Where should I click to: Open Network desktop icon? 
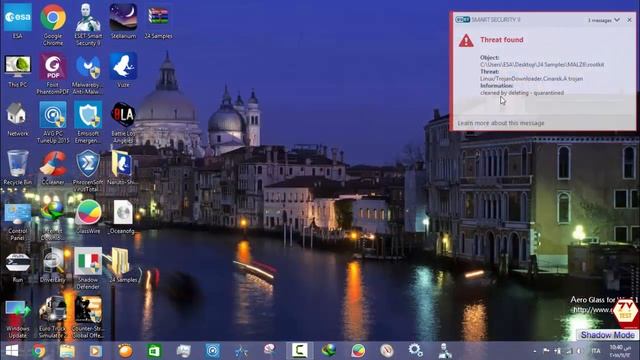[x=18, y=119]
